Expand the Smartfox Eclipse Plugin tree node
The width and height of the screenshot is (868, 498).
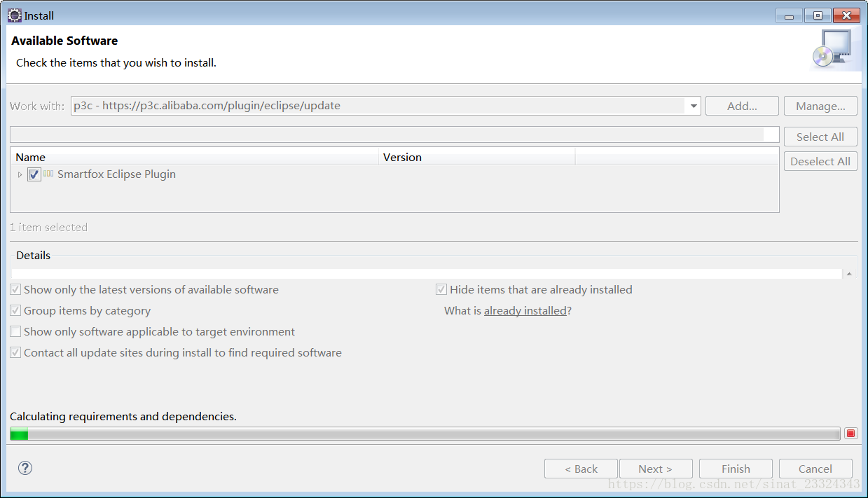point(20,174)
